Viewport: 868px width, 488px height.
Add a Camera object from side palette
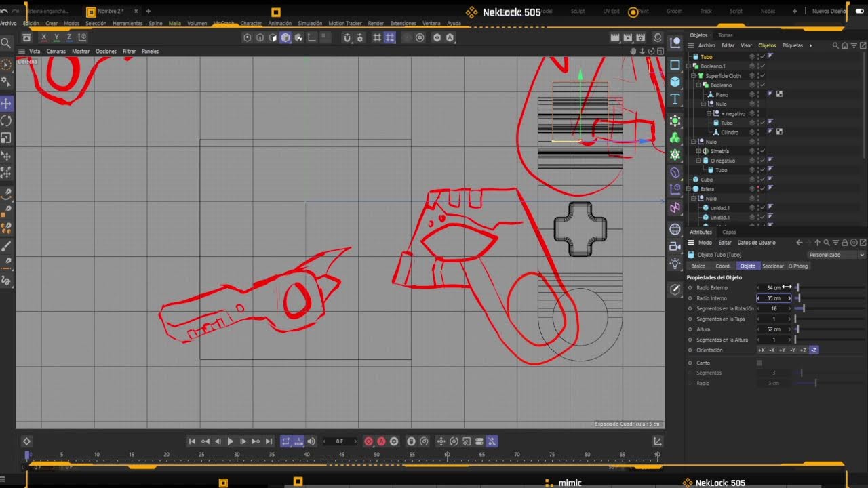pos(675,246)
